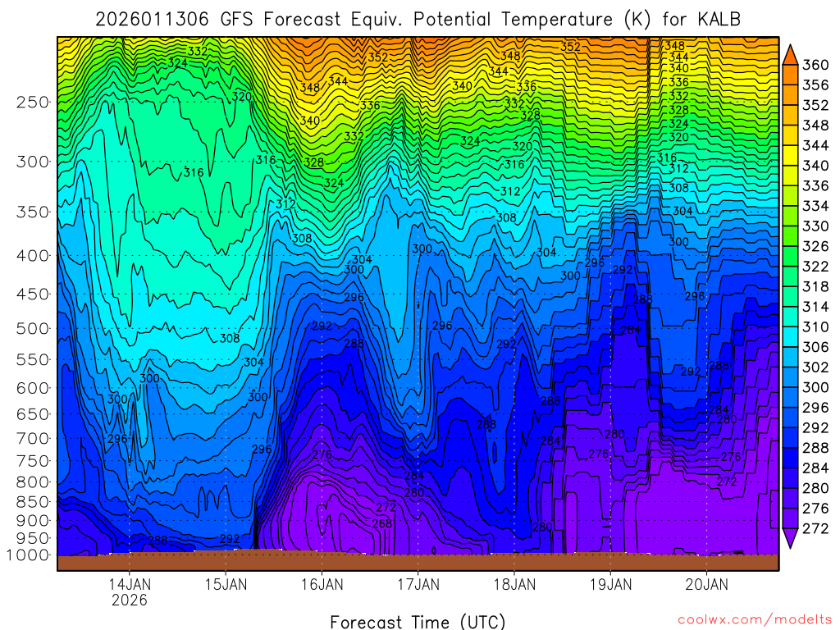
Task: Click the purple arrow below the color legend
Action: (x=790, y=538)
